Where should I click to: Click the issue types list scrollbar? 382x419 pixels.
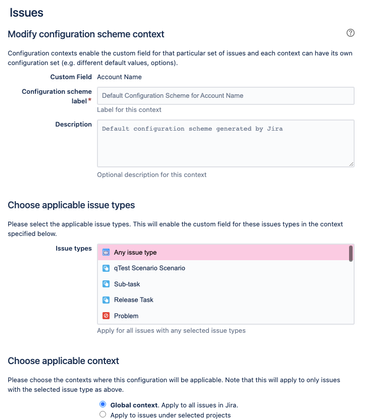pos(351,254)
